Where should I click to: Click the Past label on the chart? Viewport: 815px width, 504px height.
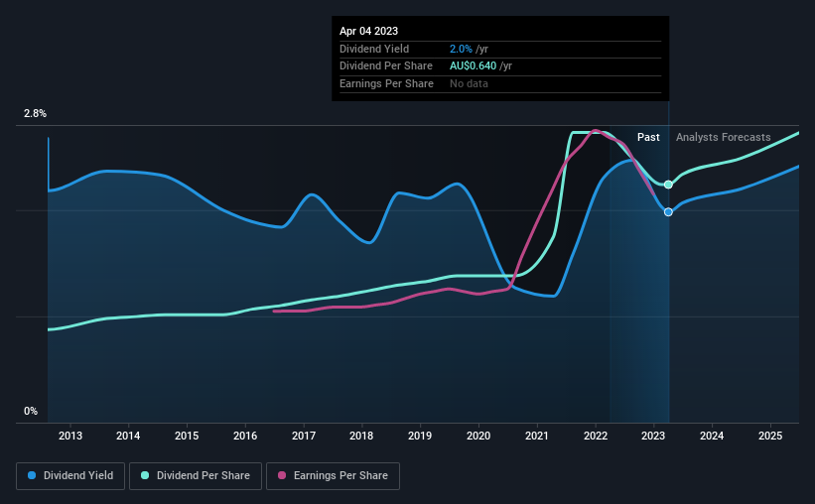click(x=648, y=137)
